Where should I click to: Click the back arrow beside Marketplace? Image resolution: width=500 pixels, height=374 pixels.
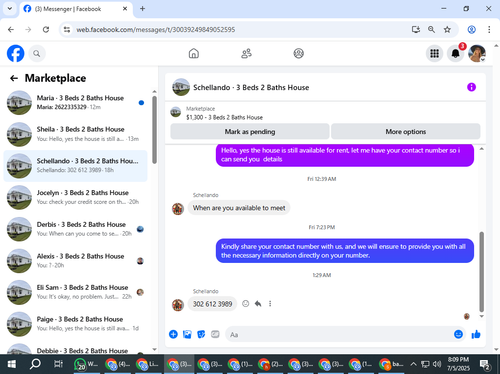(14, 78)
